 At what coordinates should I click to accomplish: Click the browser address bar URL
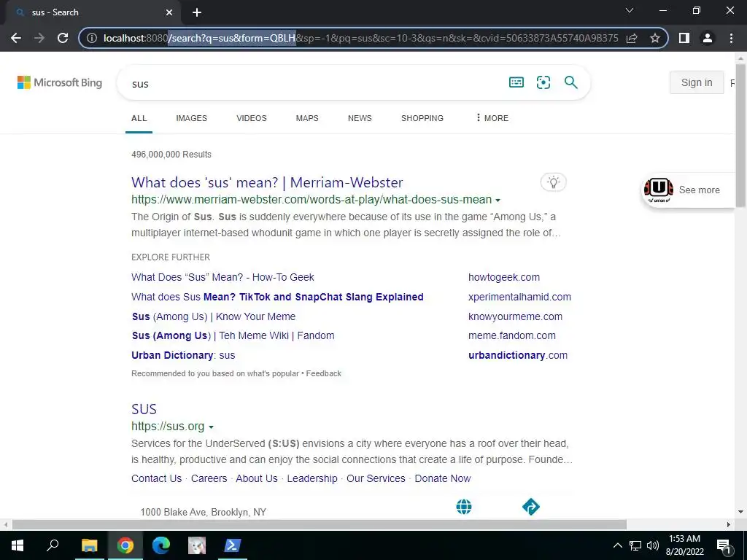(x=360, y=38)
